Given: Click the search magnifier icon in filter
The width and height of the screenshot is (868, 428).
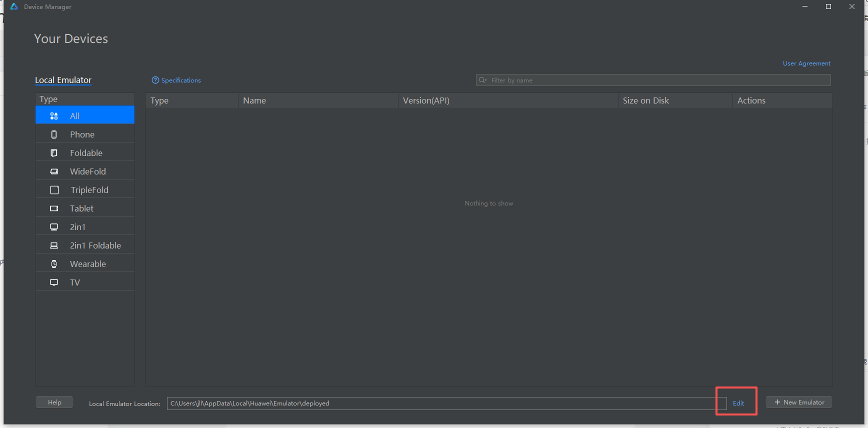Looking at the screenshot, I should (x=482, y=80).
